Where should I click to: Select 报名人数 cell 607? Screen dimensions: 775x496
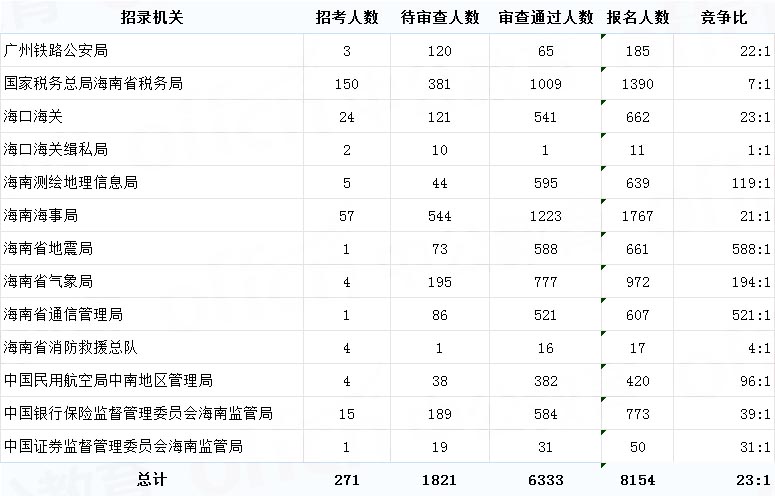click(x=638, y=315)
